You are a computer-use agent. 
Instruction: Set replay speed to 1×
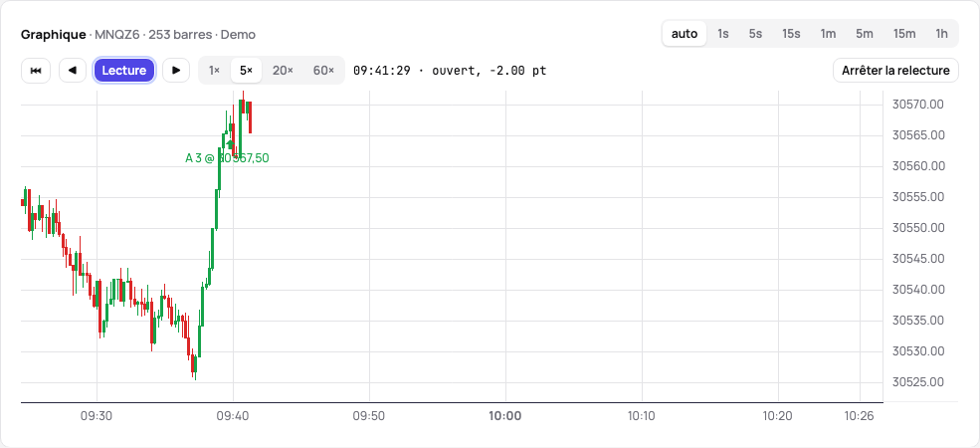pos(214,71)
